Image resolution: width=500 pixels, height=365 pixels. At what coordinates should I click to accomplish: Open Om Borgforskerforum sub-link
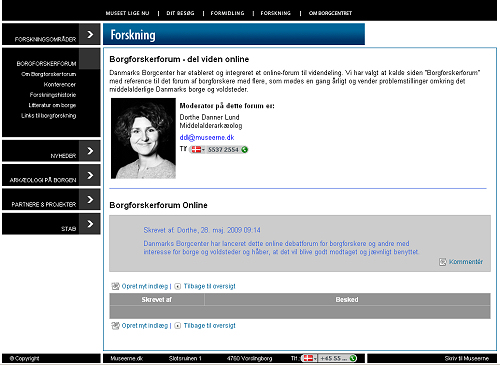click(49, 74)
